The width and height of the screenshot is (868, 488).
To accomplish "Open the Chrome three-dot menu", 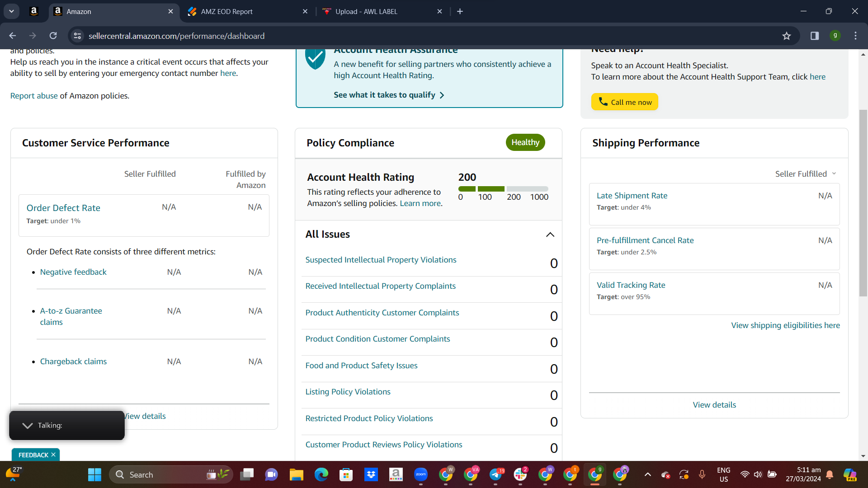I will point(855,36).
